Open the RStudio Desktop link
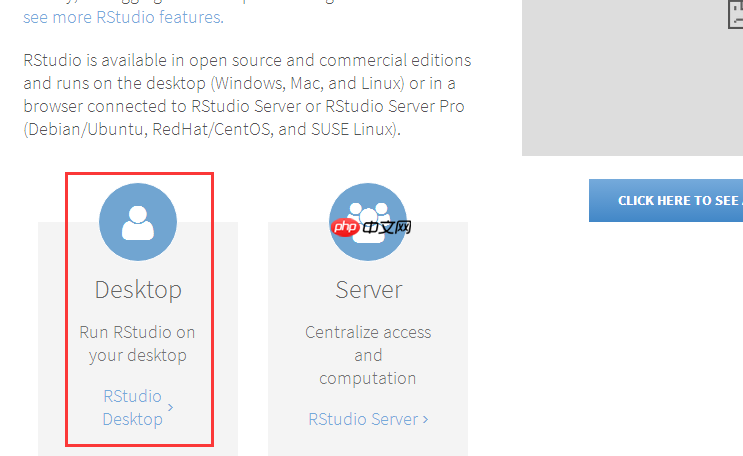Viewport: 743px width, 456px height. point(133,407)
